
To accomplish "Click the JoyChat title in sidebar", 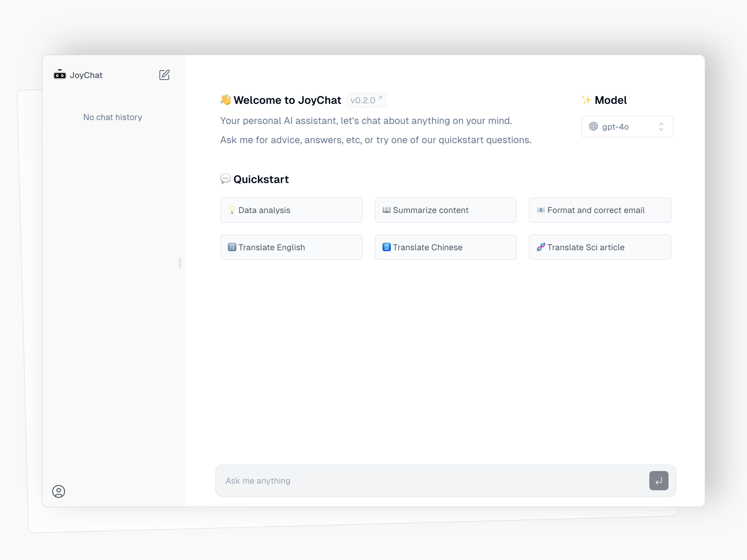I will tap(86, 75).
